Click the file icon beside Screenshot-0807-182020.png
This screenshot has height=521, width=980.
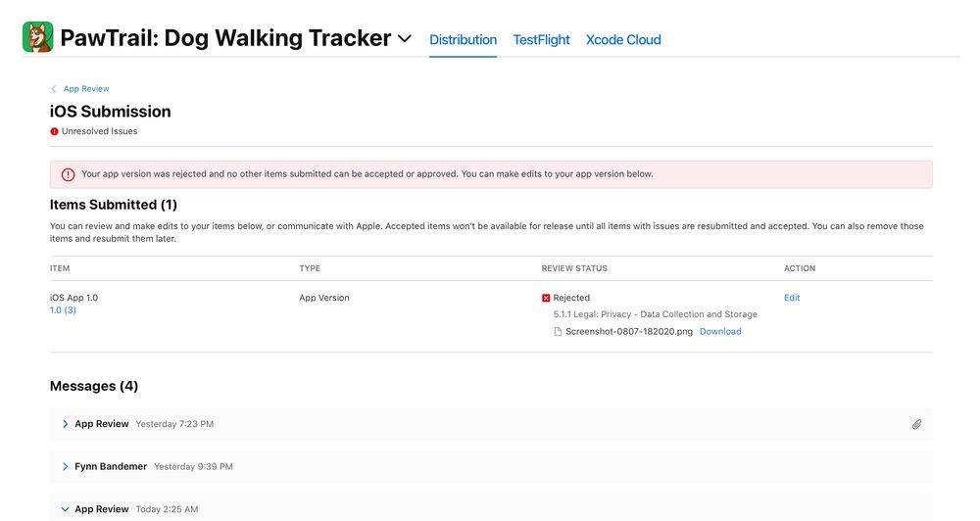[x=558, y=332]
